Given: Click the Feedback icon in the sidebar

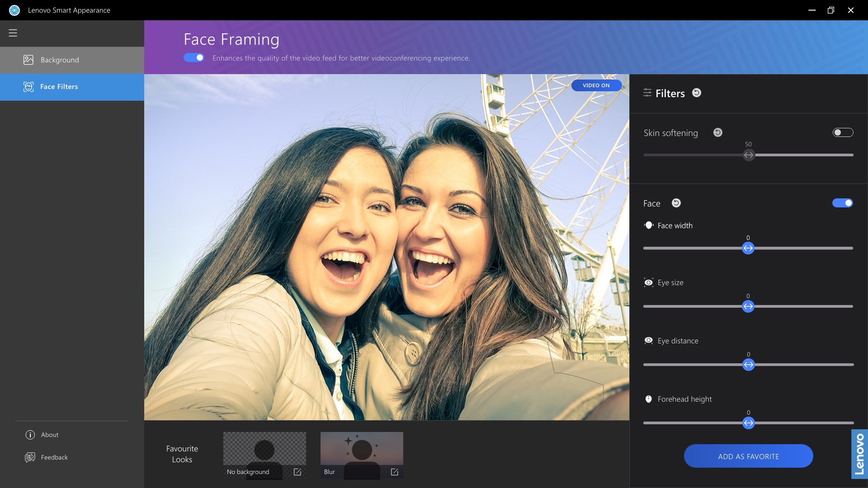Looking at the screenshot, I should click(30, 457).
